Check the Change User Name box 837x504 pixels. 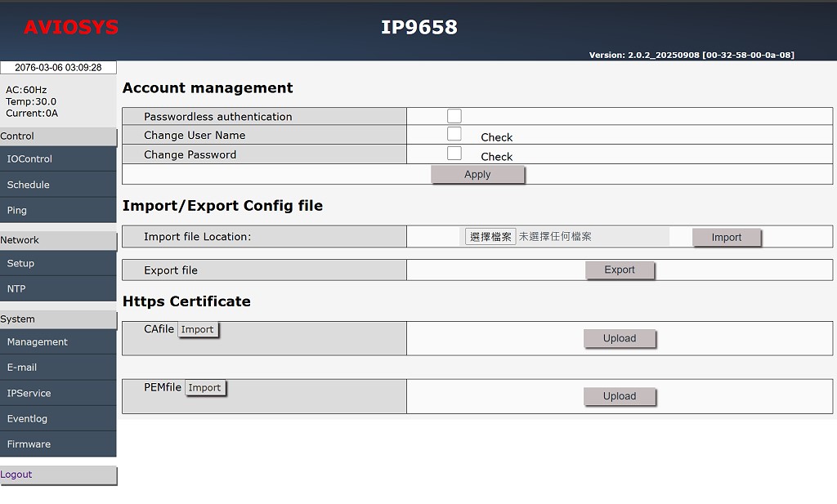[454, 134]
